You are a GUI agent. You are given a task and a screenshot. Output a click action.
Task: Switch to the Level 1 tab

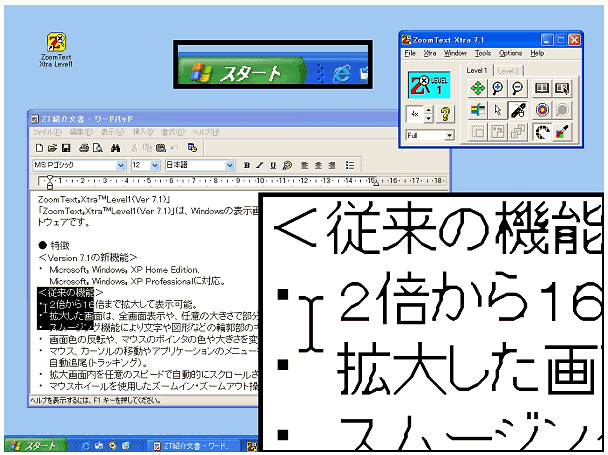click(x=477, y=70)
